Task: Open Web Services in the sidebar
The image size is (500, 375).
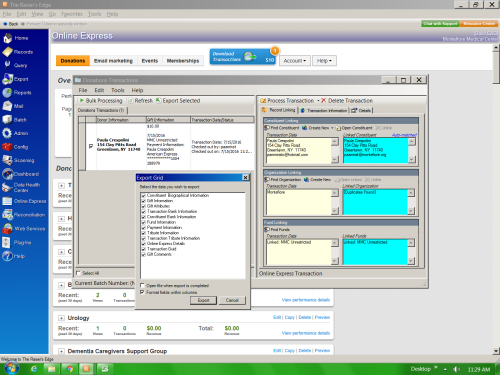Action: 24,229
